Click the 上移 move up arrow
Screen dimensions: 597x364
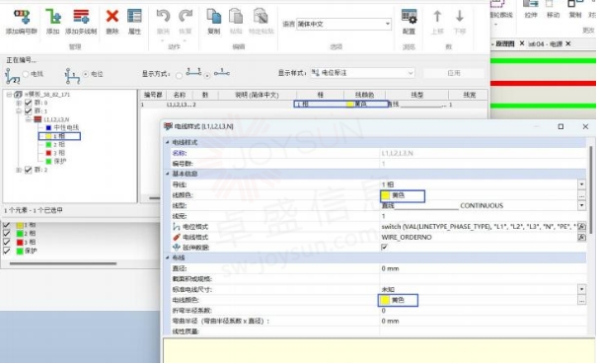pyautogui.click(x=437, y=16)
